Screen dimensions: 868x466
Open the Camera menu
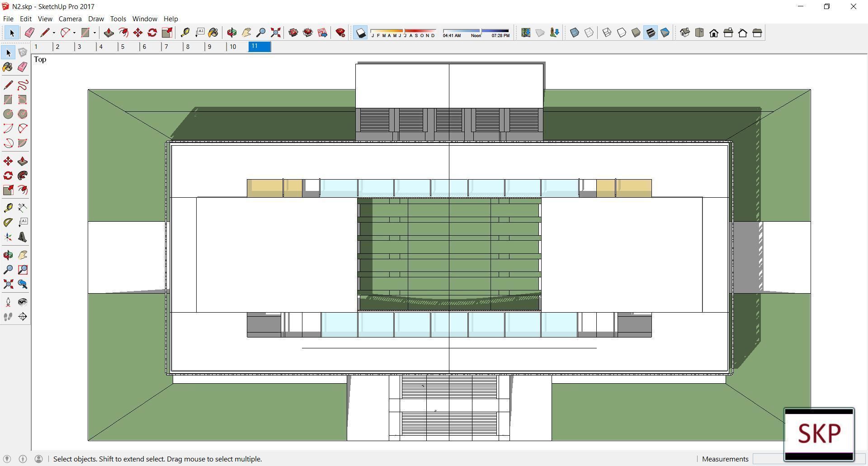70,19
